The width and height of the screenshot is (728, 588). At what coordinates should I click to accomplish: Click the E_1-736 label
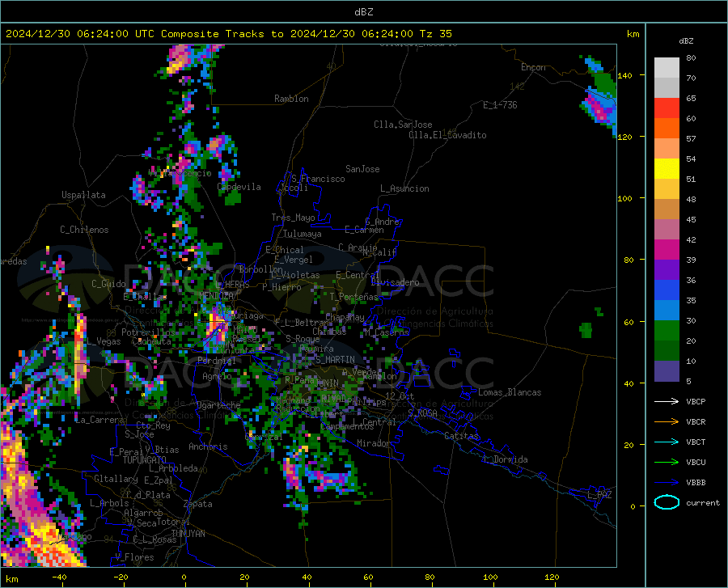(x=500, y=105)
